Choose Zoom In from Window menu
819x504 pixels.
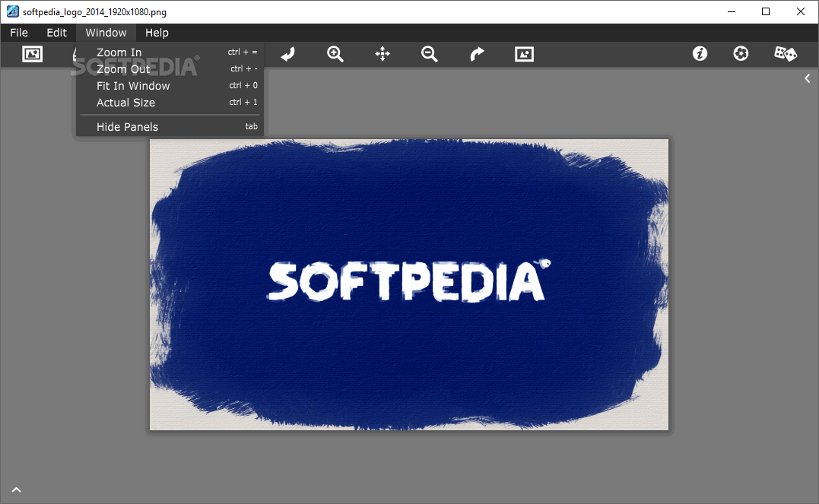click(170, 52)
